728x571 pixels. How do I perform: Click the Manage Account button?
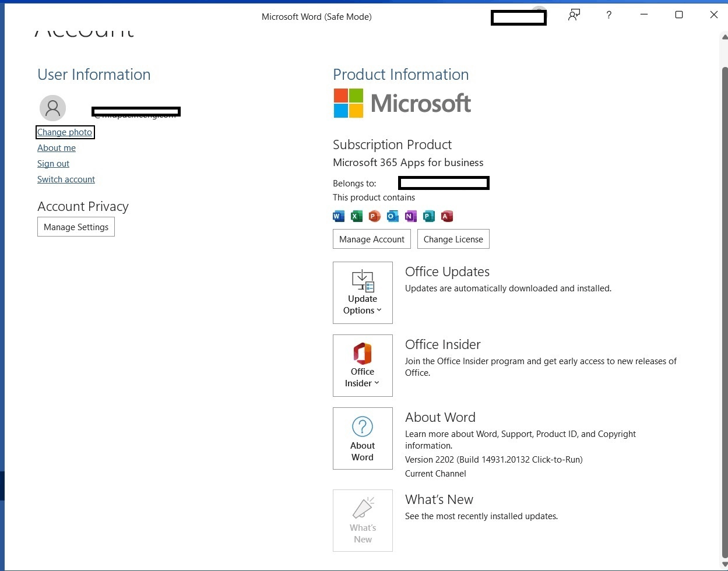[x=372, y=239]
